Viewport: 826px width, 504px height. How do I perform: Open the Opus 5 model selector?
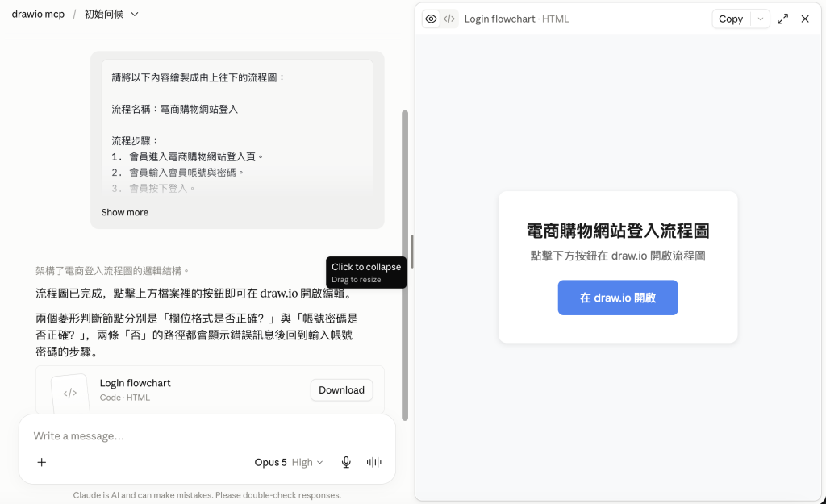(289, 462)
